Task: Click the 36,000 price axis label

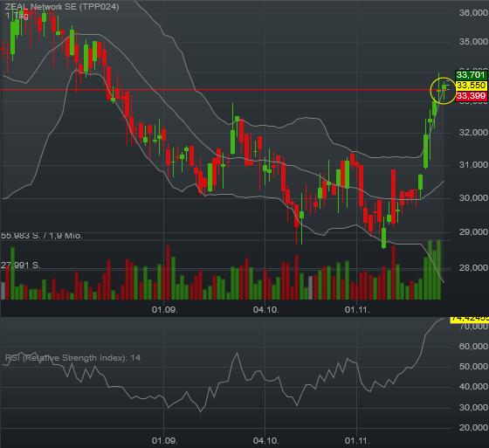Action: 473,12
